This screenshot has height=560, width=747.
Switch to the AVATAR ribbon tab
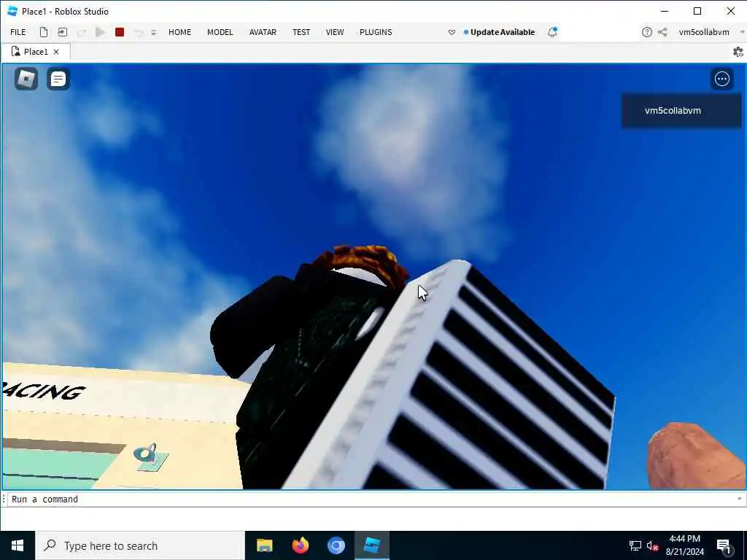tap(263, 32)
